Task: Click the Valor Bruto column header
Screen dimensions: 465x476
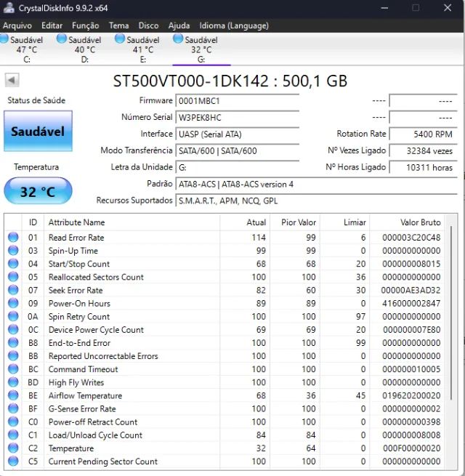Action: click(407, 222)
